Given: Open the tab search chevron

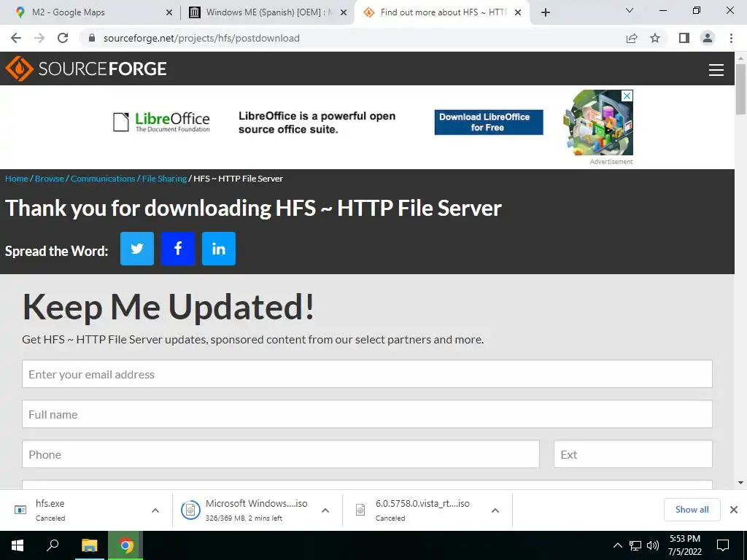Looking at the screenshot, I should click(x=630, y=10).
